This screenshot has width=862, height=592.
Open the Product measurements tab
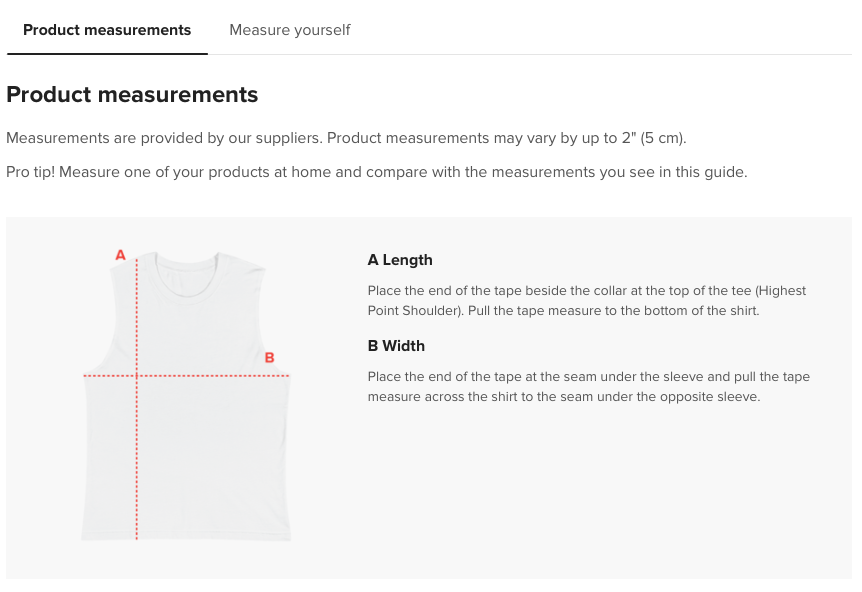(x=107, y=30)
